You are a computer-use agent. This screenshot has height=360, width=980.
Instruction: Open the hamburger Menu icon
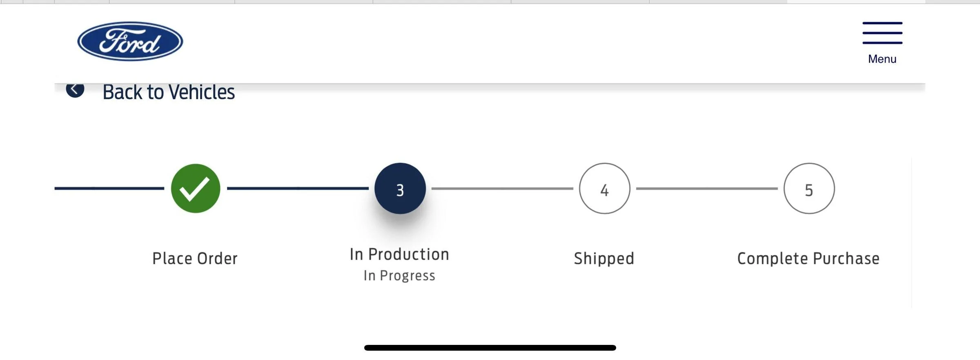(x=882, y=33)
